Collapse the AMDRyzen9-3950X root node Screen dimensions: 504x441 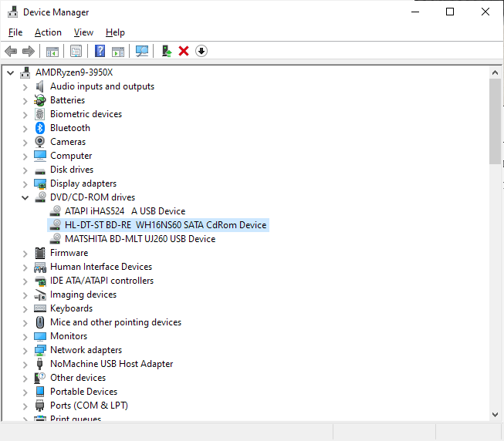10,73
